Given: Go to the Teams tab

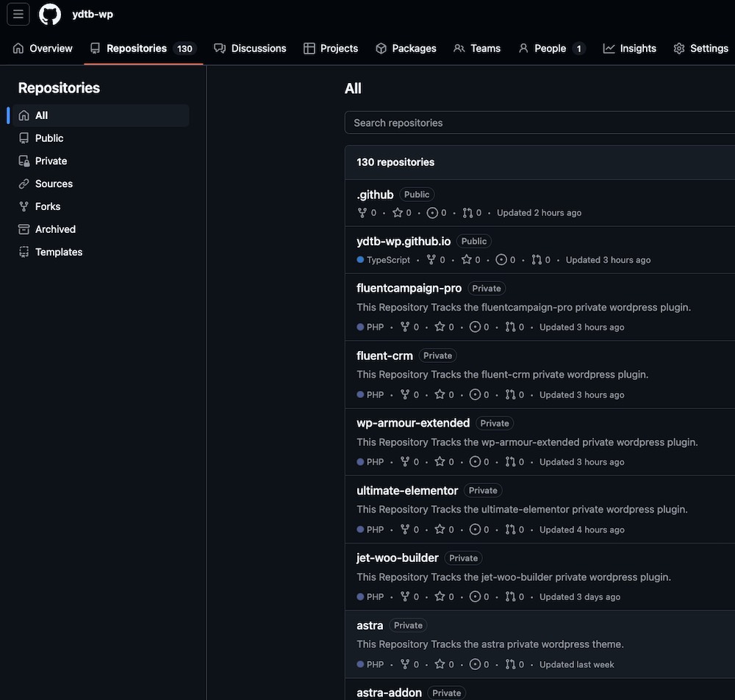Looking at the screenshot, I should pos(477,48).
